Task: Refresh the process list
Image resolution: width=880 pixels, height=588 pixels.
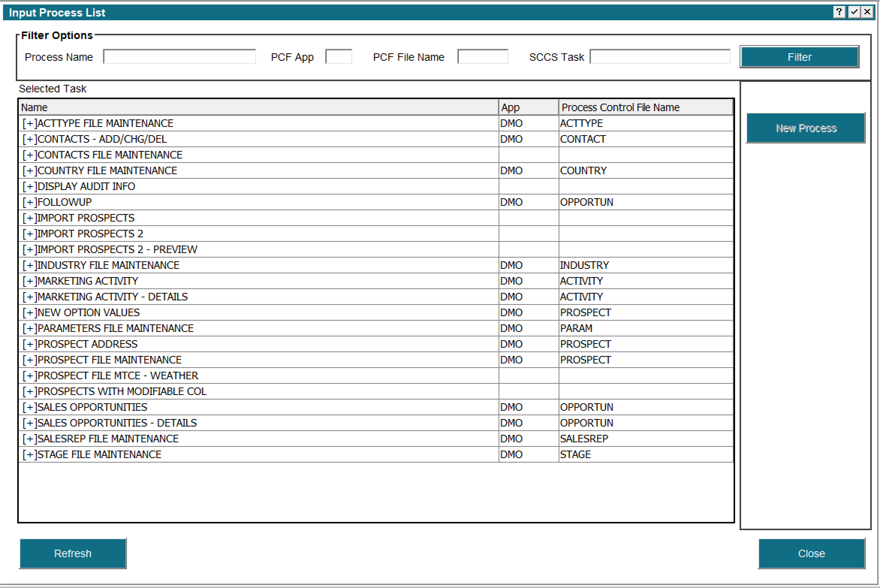Action: pos(73,553)
